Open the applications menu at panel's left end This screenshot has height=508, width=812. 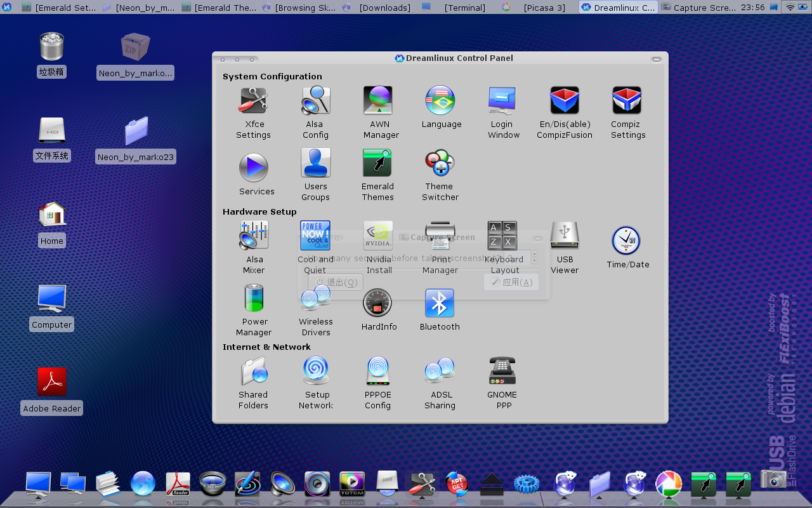tap(7, 8)
